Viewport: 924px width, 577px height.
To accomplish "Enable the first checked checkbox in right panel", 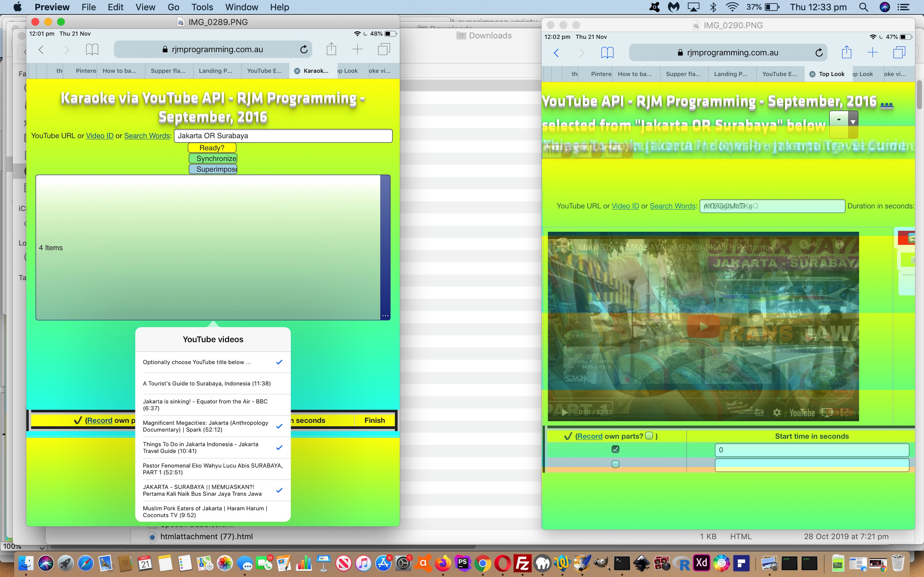I will click(x=615, y=449).
